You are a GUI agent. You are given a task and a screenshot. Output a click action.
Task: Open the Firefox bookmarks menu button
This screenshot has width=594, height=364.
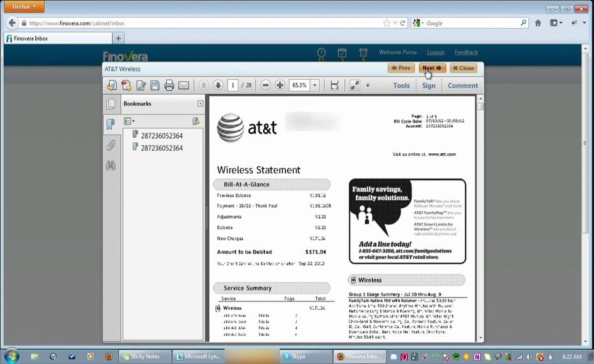(x=556, y=23)
